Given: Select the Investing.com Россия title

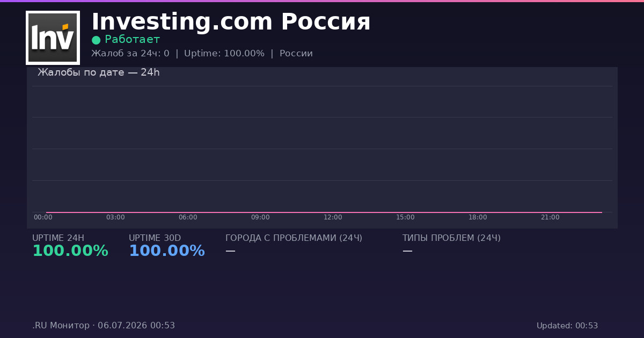Looking at the screenshot, I should pyautogui.click(x=231, y=22).
